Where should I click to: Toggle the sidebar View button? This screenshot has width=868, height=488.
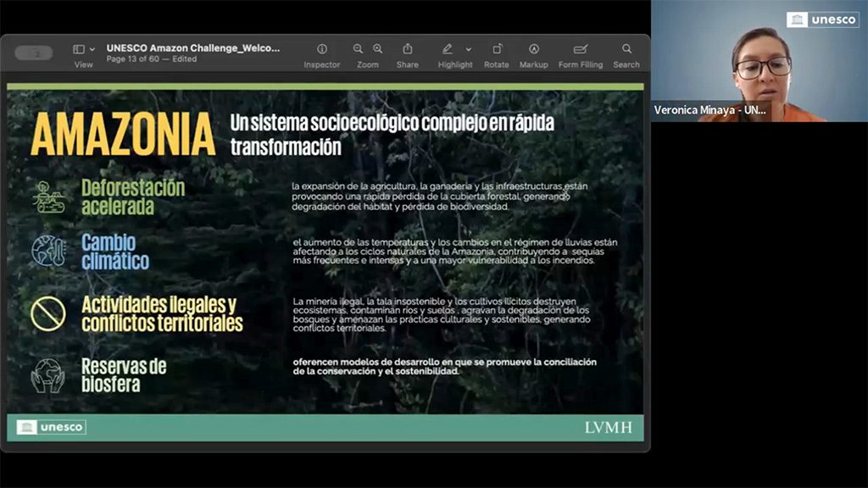(x=79, y=50)
